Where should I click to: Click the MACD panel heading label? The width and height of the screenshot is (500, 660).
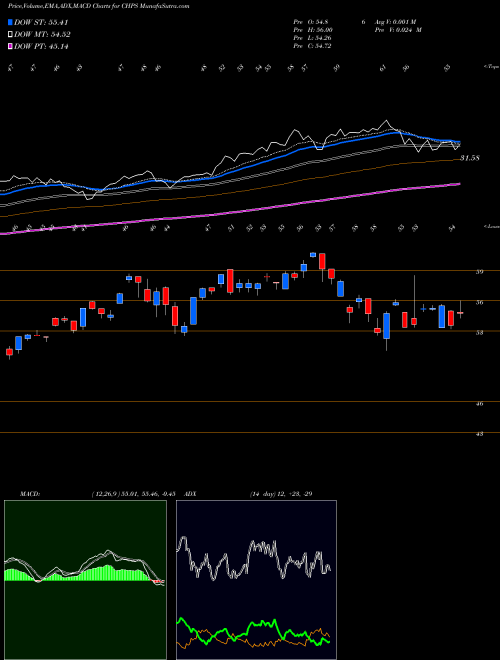click(x=29, y=494)
